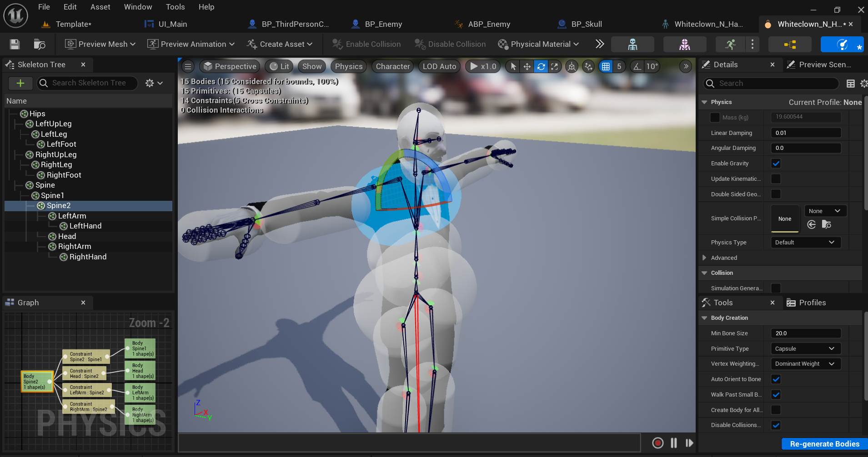Viewport: 868px width, 457px height.
Task: Uncheck Enable Gravity checkbox
Action: [776, 164]
